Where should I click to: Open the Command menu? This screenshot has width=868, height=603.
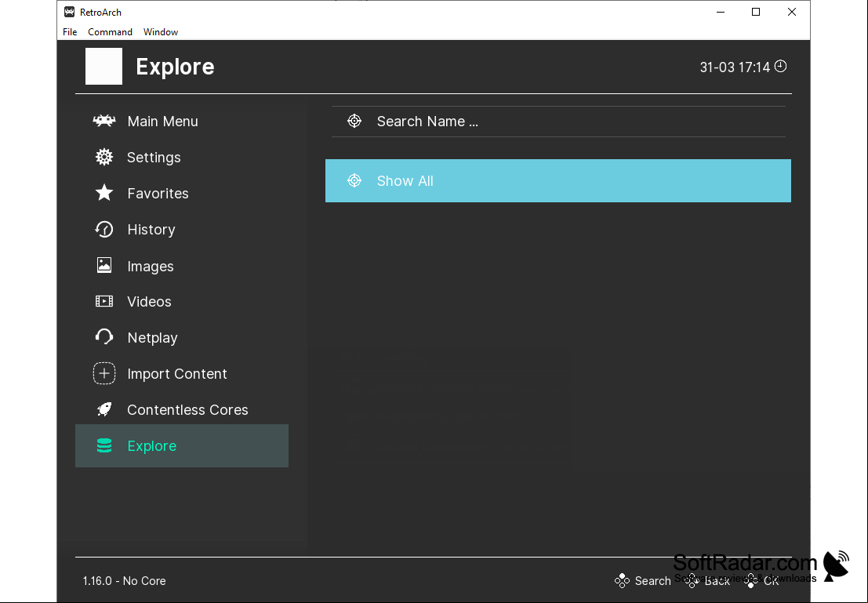[x=110, y=32]
